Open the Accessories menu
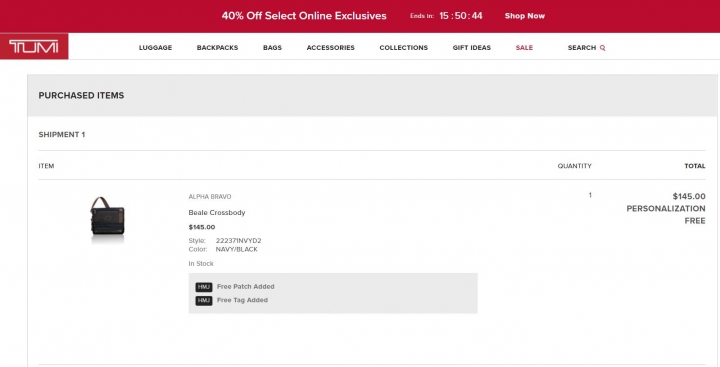The image size is (720, 367). tap(331, 48)
